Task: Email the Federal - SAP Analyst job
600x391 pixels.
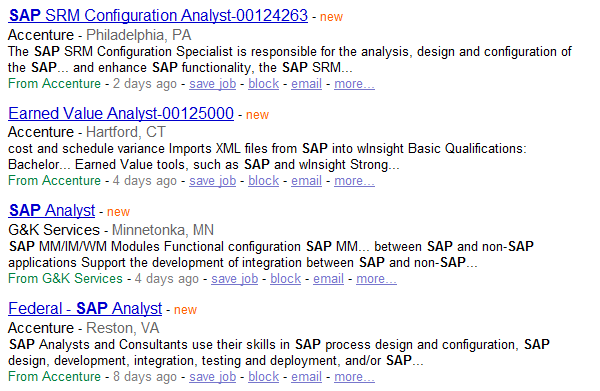Action: click(x=307, y=377)
